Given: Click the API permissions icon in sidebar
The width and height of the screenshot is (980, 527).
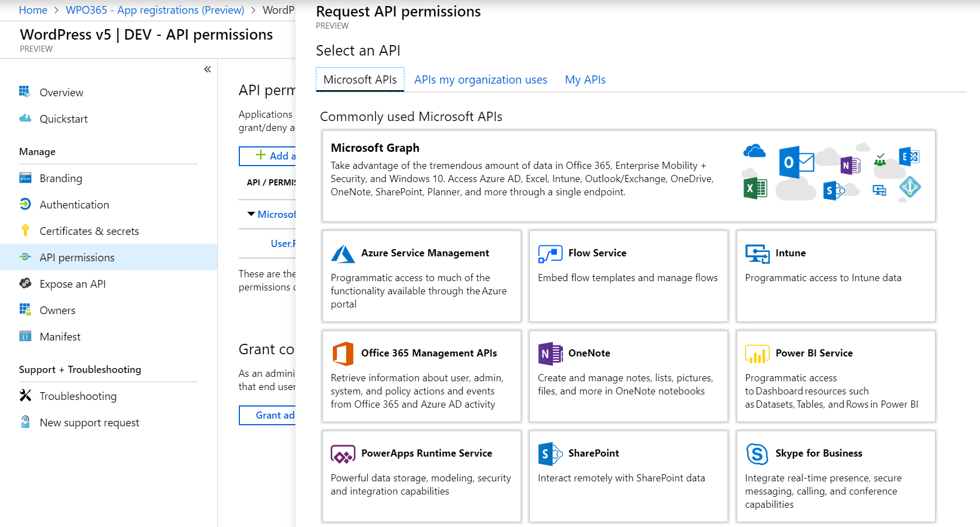Looking at the screenshot, I should tap(25, 256).
